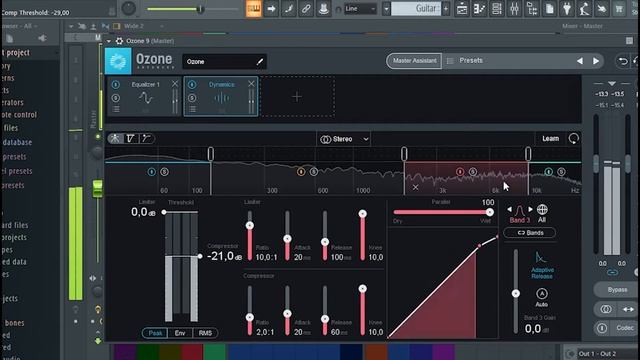Click the Master Assistant button

pos(414,61)
